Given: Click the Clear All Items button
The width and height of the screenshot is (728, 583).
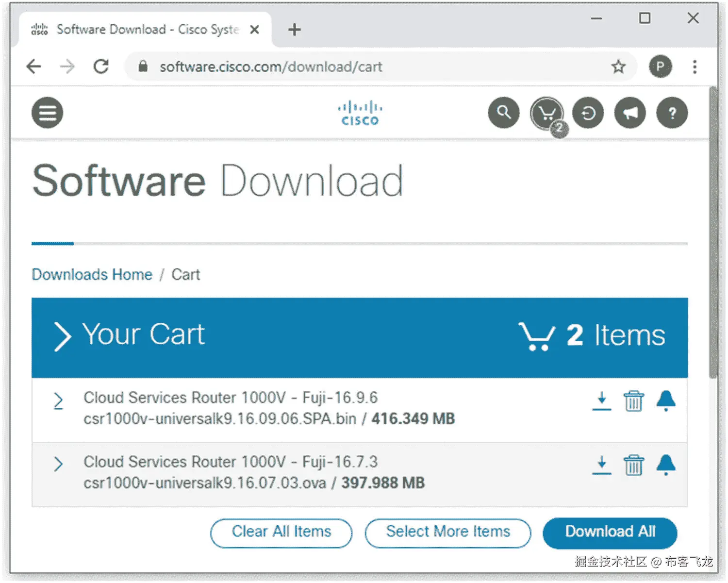Looking at the screenshot, I should coord(281,533).
